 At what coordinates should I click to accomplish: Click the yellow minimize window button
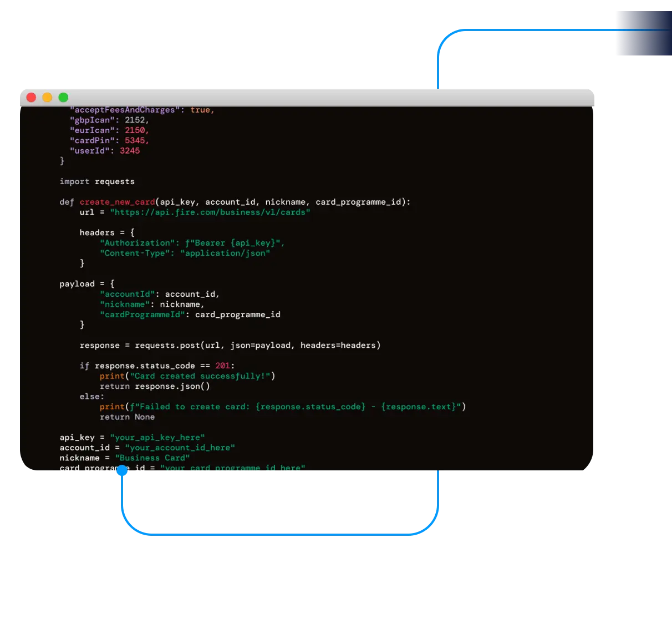coord(48,98)
